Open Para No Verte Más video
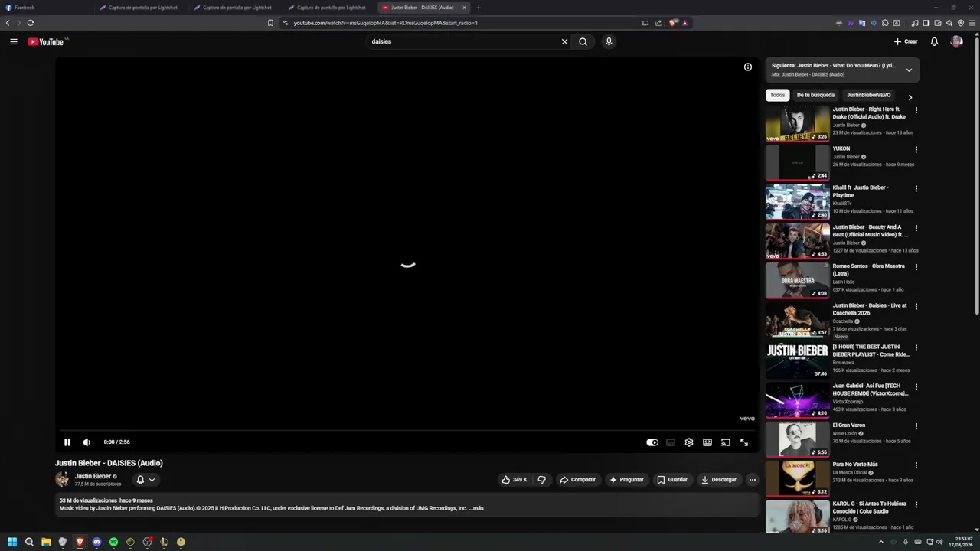 pyautogui.click(x=855, y=465)
